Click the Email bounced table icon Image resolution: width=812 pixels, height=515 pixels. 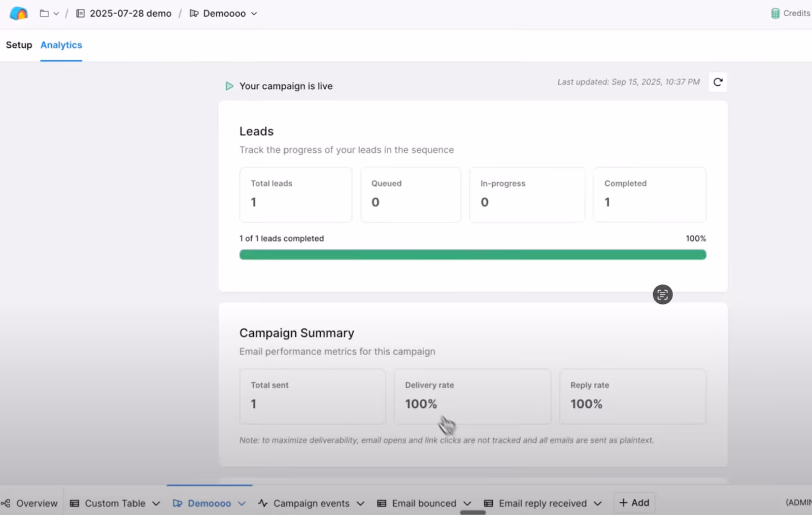(x=382, y=503)
